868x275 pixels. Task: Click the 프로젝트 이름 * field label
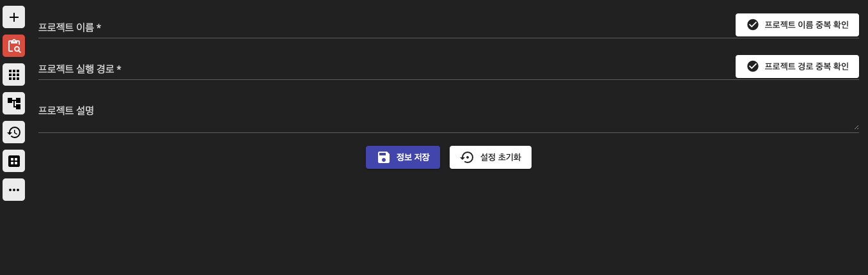click(70, 27)
